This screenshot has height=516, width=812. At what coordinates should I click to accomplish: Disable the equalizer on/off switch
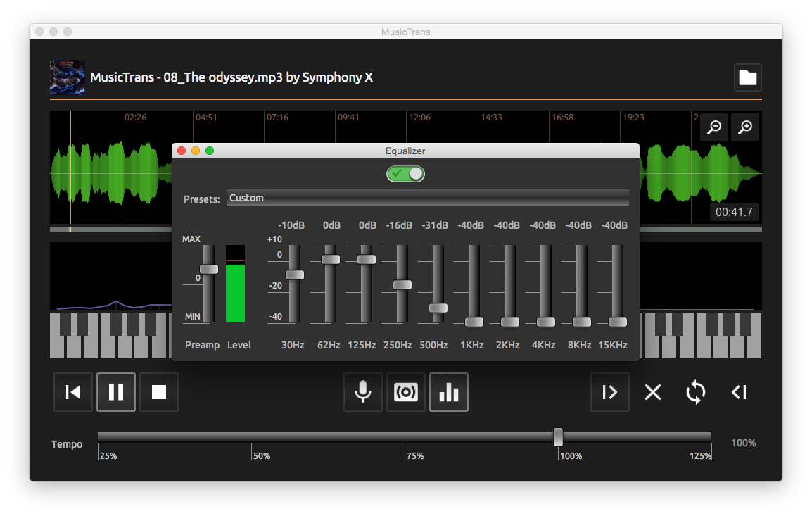405,174
